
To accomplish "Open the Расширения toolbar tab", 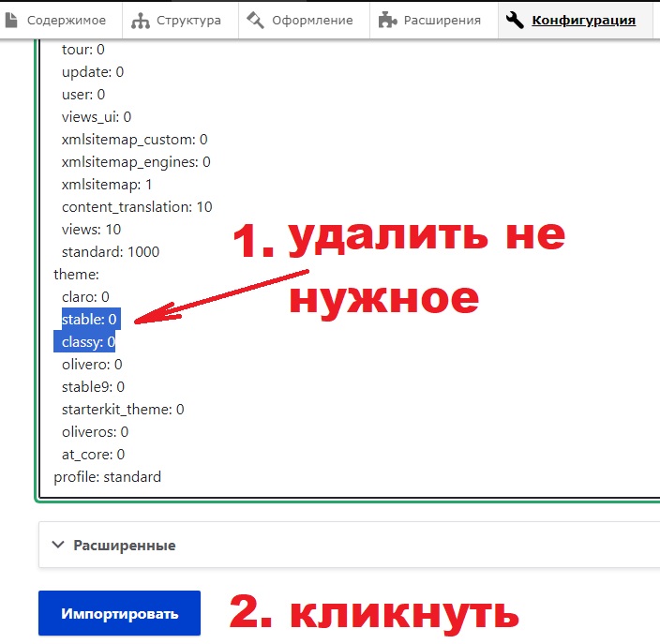I will (x=434, y=21).
